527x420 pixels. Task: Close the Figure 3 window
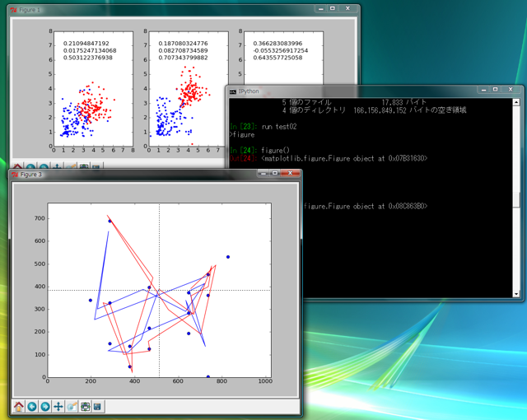(290, 173)
